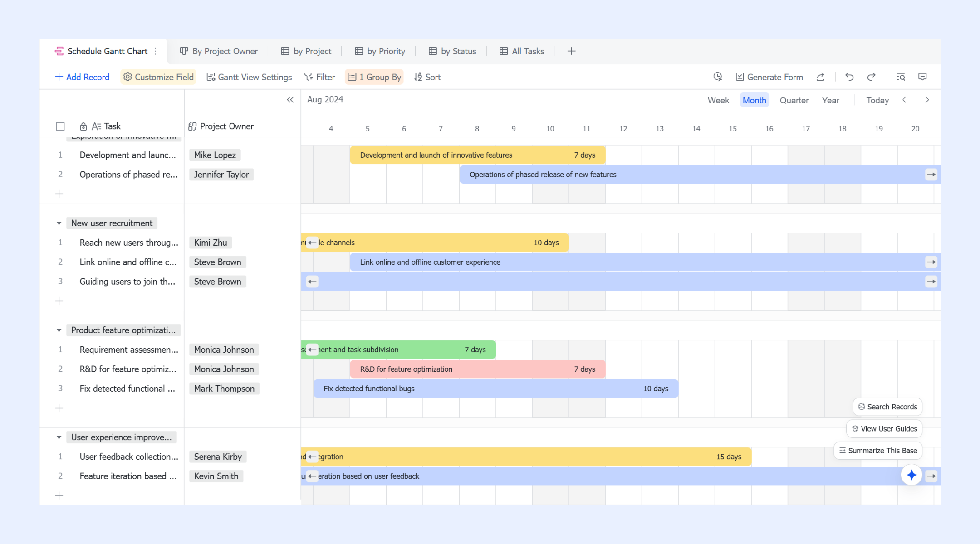Select the pink R&D for feature optimization bar
The width and height of the screenshot is (980, 544).
[477, 369]
